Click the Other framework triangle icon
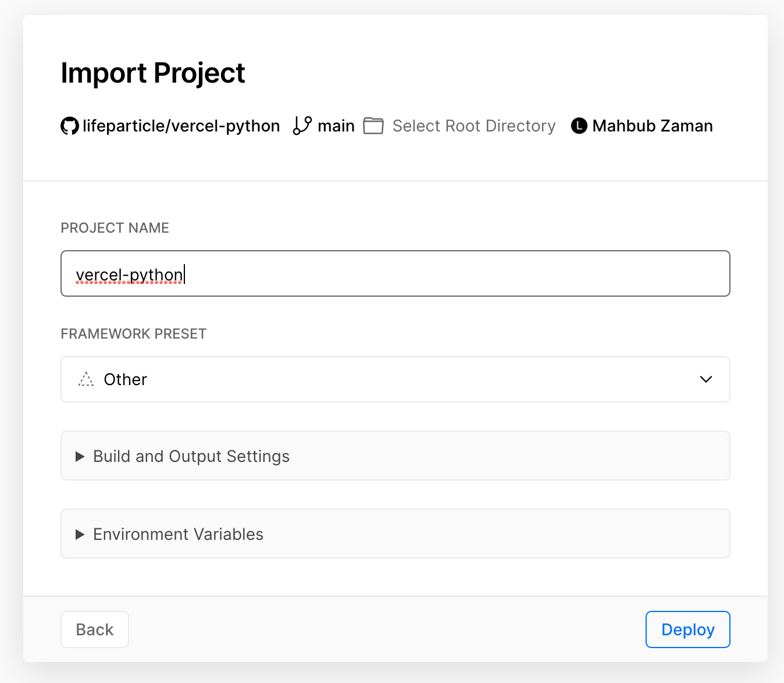The width and height of the screenshot is (784, 683). tap(86, 379)
